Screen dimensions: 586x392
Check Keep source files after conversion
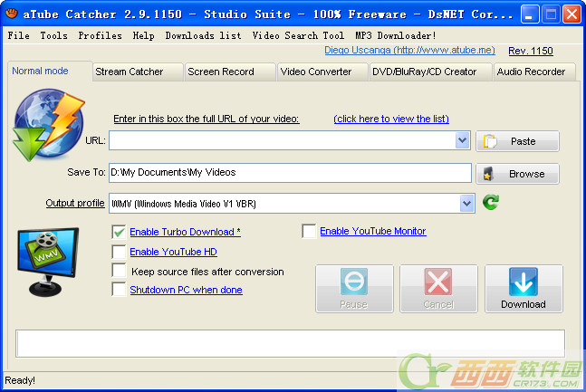point(119,271)
